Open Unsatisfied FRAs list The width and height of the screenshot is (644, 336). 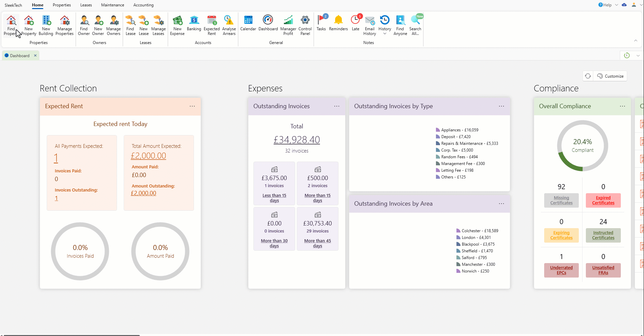[x=603, y=270]
